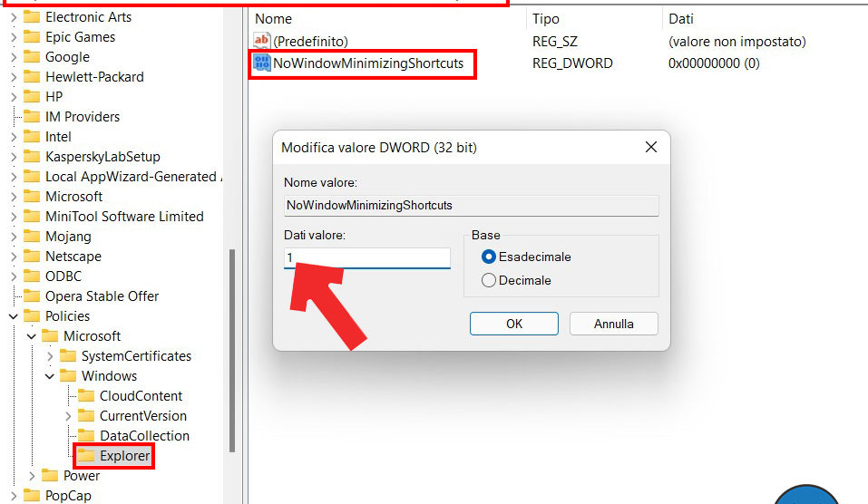Click the Intel folder icon
The width and height of the screenshot is (868, 504).
(x=32, y=137)
